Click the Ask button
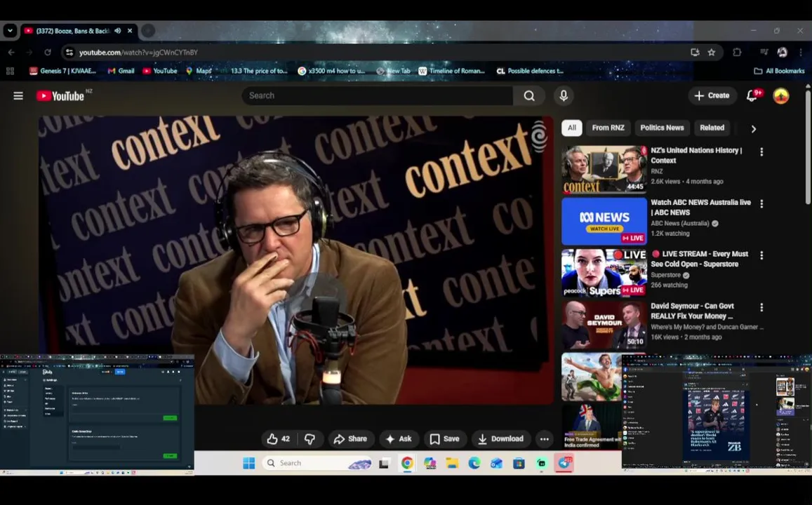The width and height of the screenshot is (812, 505). coord(399,439)
